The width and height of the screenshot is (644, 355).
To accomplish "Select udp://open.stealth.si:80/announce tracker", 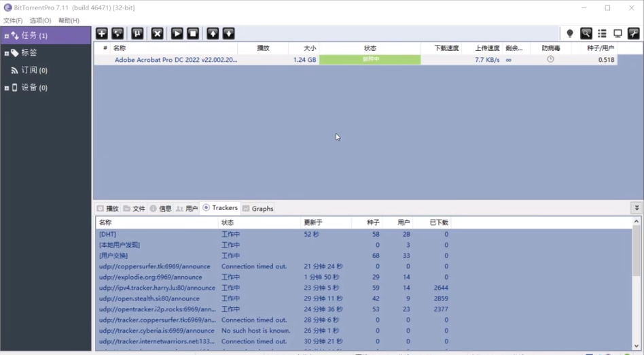I will point(363,299).
